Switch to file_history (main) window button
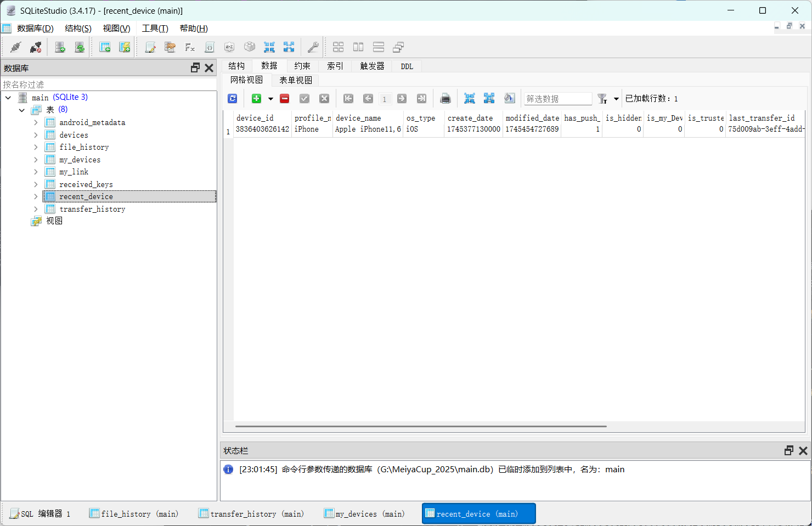The width and height of the screenshot is (812, 526). pos(134,514)
